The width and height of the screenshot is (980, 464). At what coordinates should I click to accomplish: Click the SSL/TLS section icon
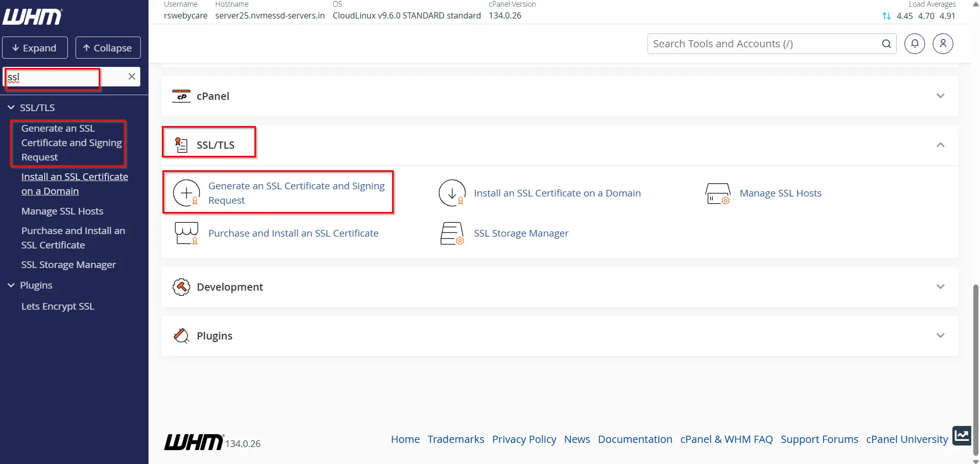181,145
